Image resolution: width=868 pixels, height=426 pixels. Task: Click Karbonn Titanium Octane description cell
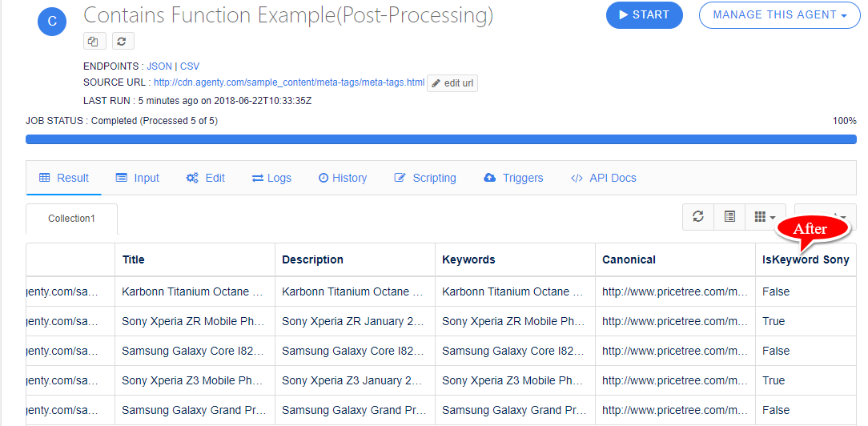click(x=355, y=291)
